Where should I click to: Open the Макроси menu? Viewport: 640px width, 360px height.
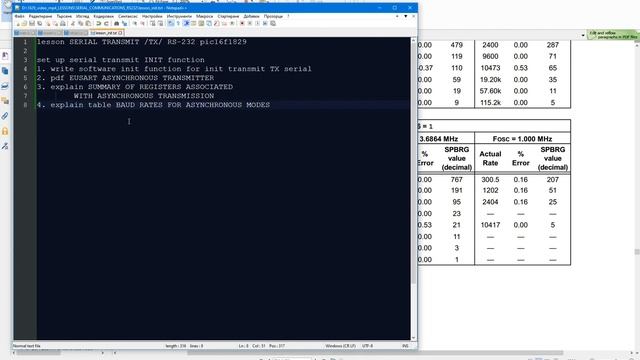(x=204, y=16)
